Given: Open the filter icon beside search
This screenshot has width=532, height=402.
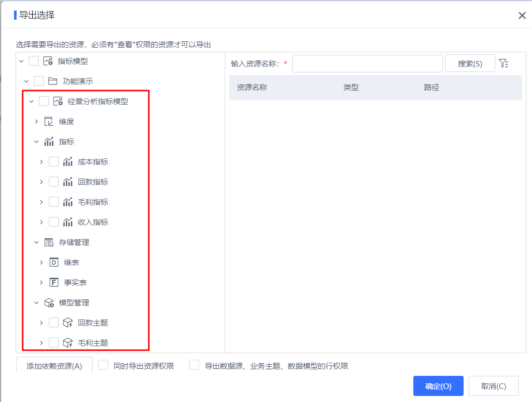Looking at the screenshot, I should (503, 63).
